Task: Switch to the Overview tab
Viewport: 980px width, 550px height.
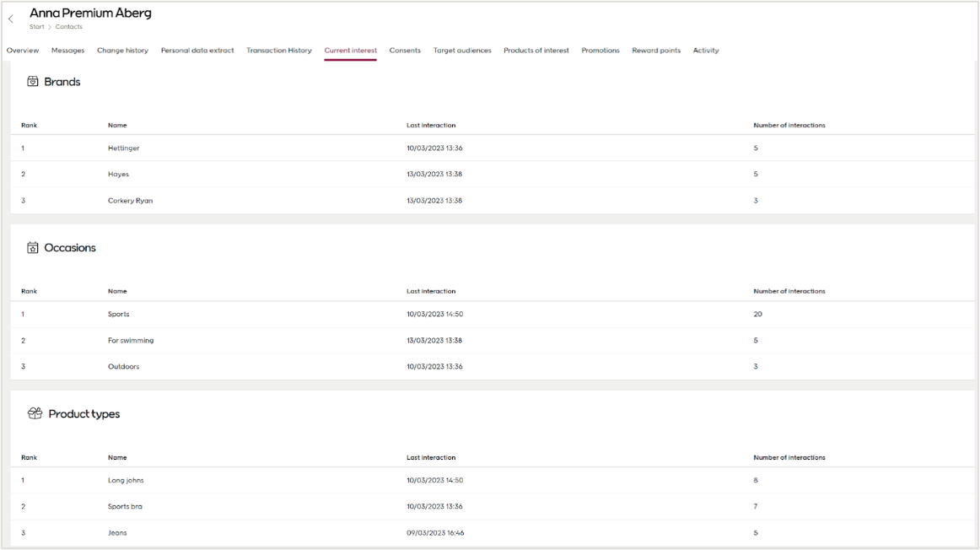Action: (x=22, y=50)
